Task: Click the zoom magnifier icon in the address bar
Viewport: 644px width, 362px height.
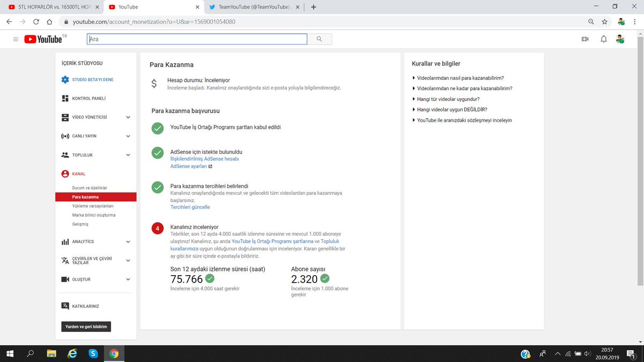Action: [591, 22]
